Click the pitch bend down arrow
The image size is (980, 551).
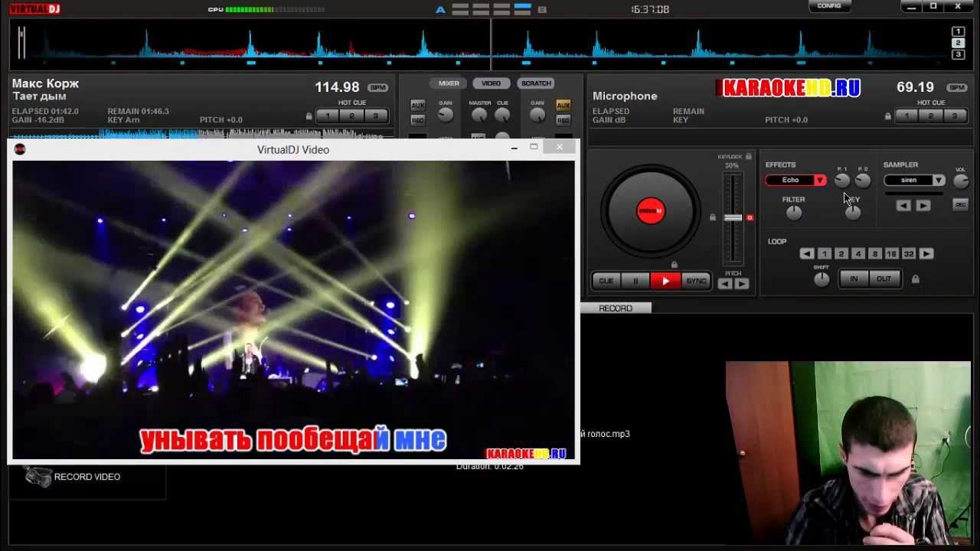[725, 284]
